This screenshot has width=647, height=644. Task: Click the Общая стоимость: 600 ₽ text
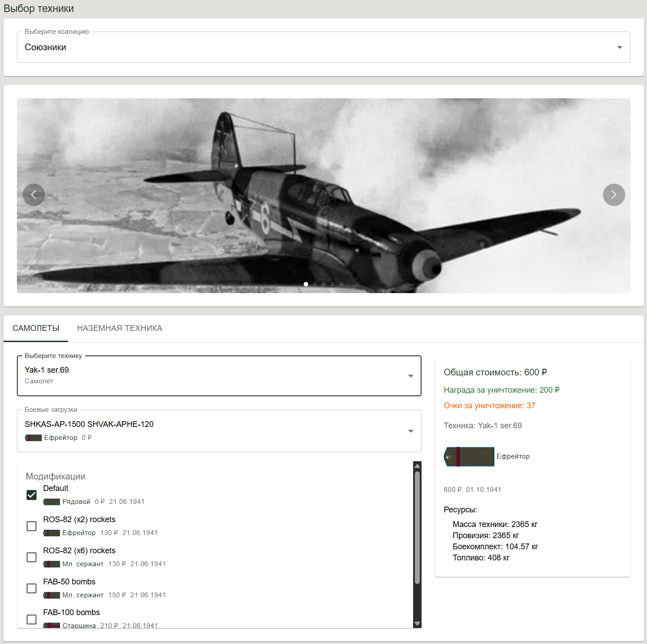click(x=495, y=372)
